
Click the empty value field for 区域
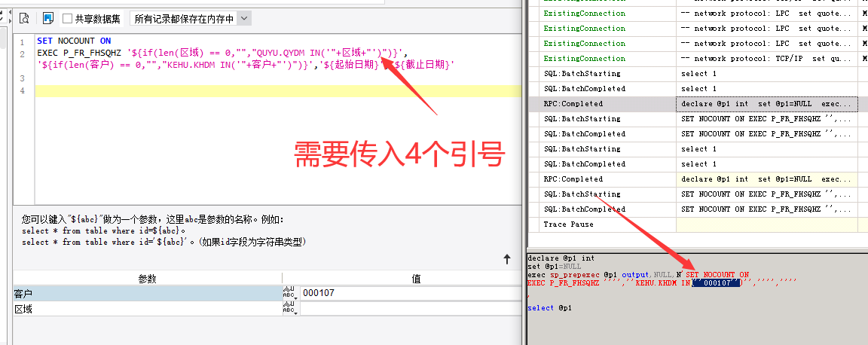tap(410, 308)
